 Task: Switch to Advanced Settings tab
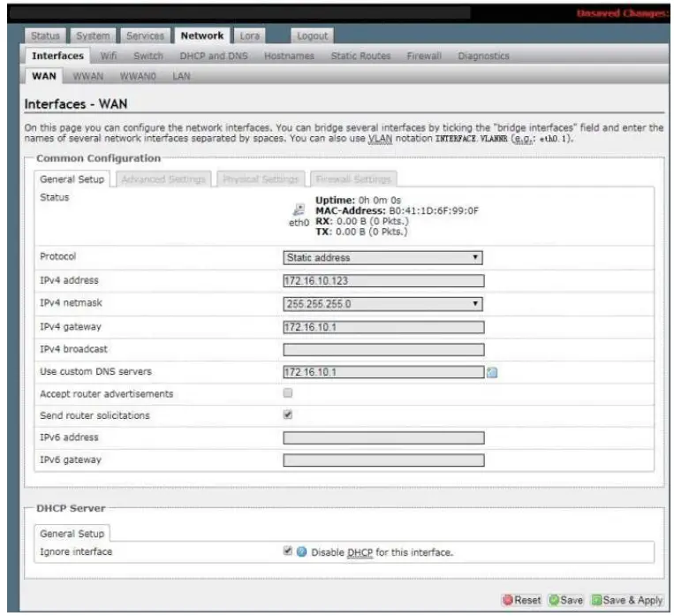(163, 179)
